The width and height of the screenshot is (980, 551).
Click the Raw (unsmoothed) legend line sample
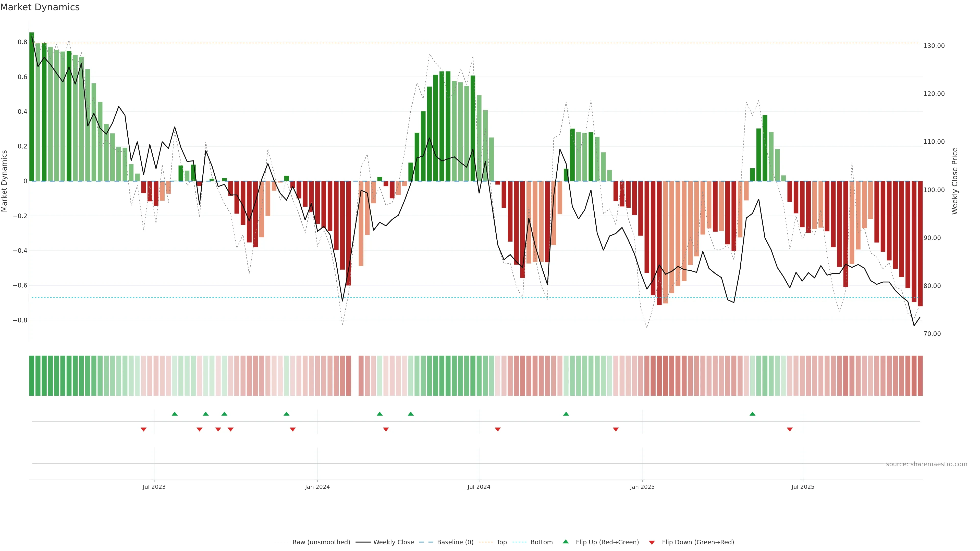click(281, 542)
